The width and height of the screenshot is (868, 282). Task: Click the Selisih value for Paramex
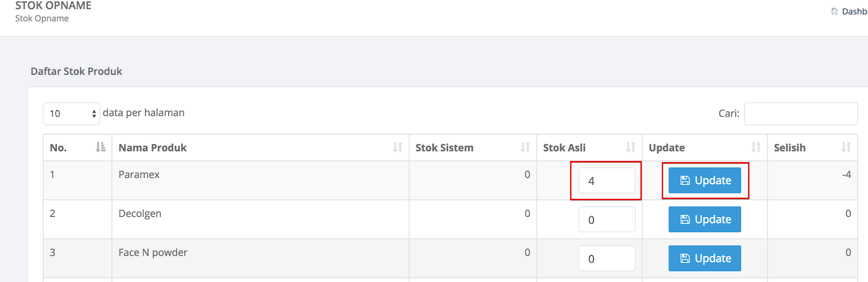point(846,175)
